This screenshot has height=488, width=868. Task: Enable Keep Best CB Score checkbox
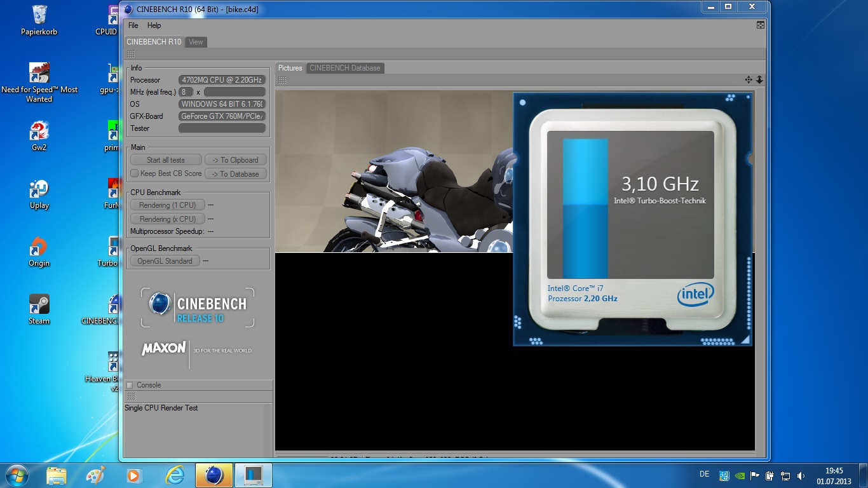(134, 173)
